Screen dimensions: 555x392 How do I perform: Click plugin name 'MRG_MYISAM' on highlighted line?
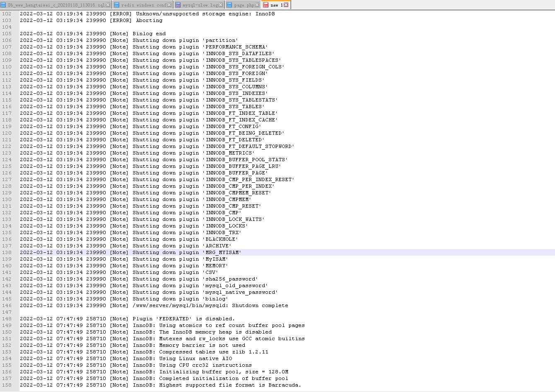pyautogui.click(x=222, y=252)
